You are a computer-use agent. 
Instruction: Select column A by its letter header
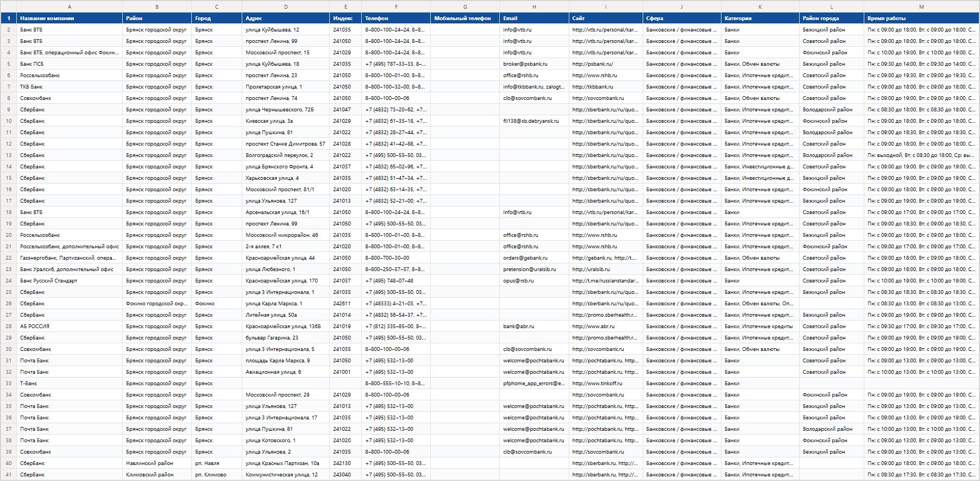[x=70, y=7]
